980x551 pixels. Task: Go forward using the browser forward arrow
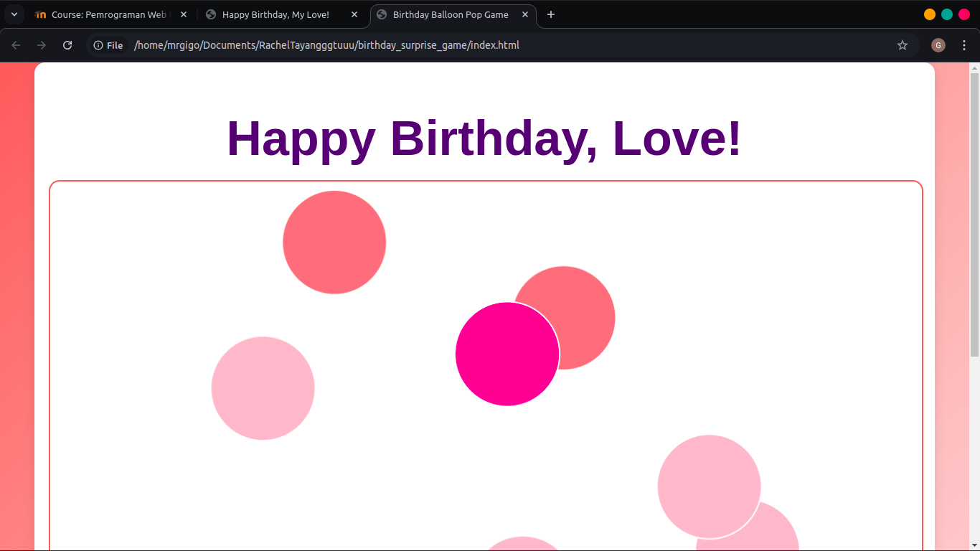point(42,45)
